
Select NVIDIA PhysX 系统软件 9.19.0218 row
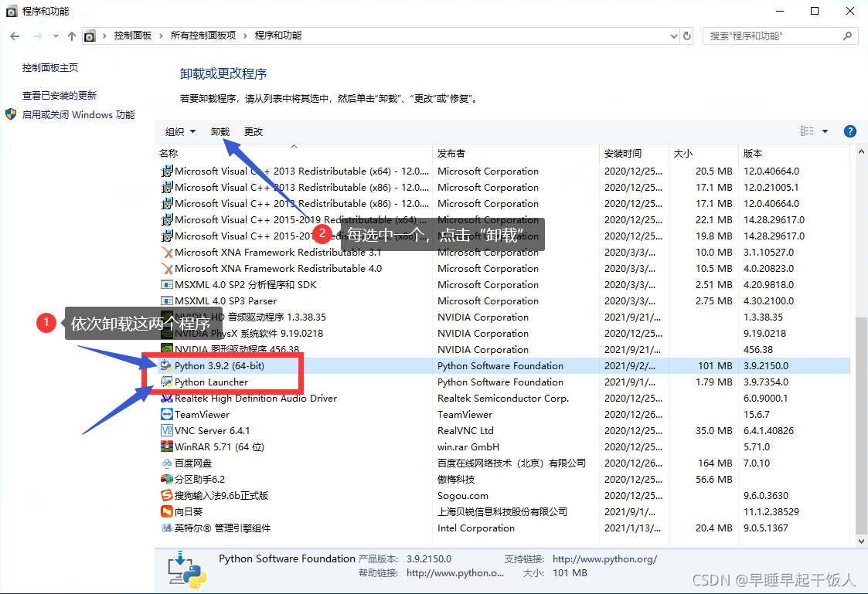[504, 334]
